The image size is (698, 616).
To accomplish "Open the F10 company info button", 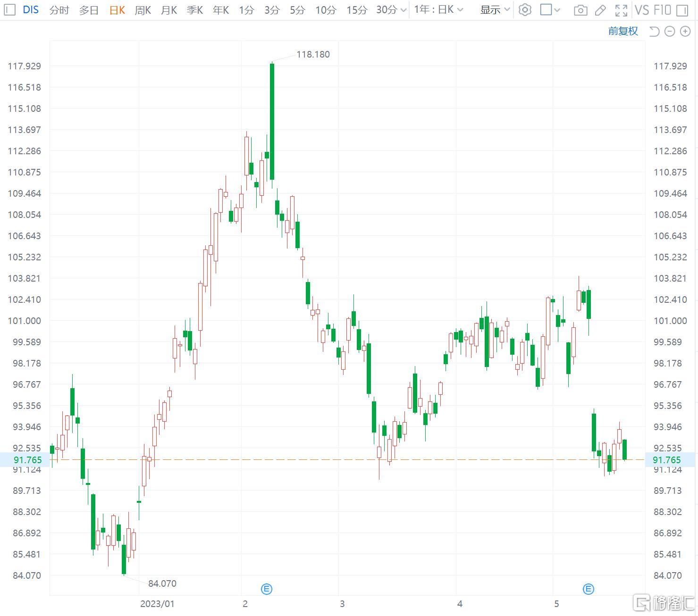I will [x=663, y=10].
